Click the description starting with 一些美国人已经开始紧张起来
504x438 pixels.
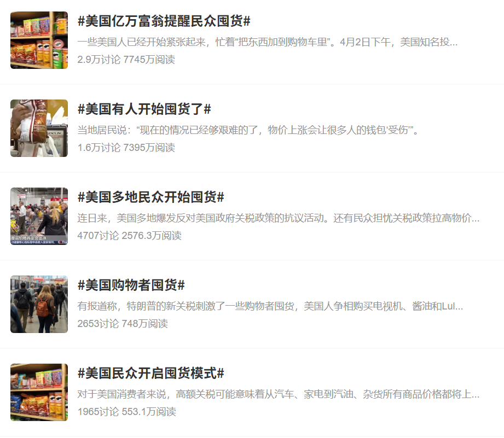tap(268, 42)
